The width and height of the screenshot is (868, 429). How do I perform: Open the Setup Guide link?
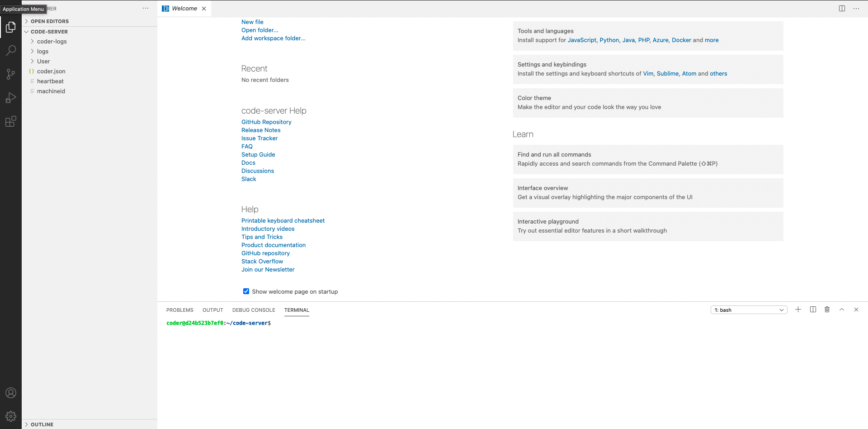pos(258,154)
